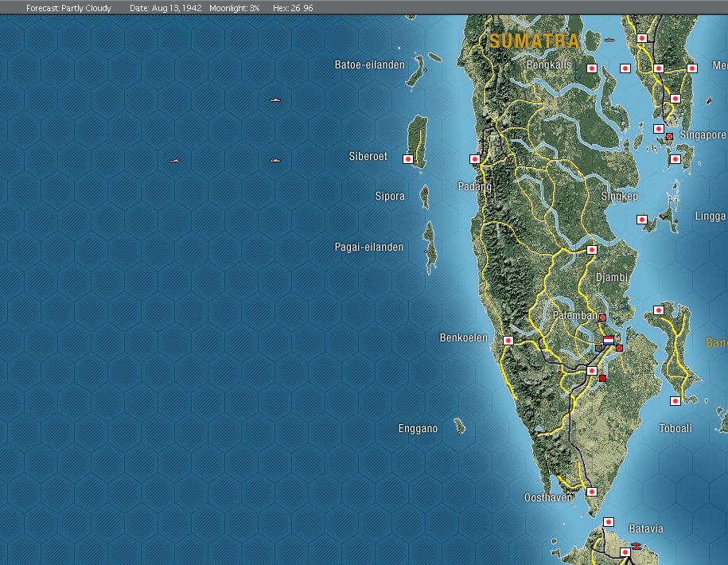Screen dimensions: 728x565
Task: Click the Djambi map label
Action: [x=612, y=278]
